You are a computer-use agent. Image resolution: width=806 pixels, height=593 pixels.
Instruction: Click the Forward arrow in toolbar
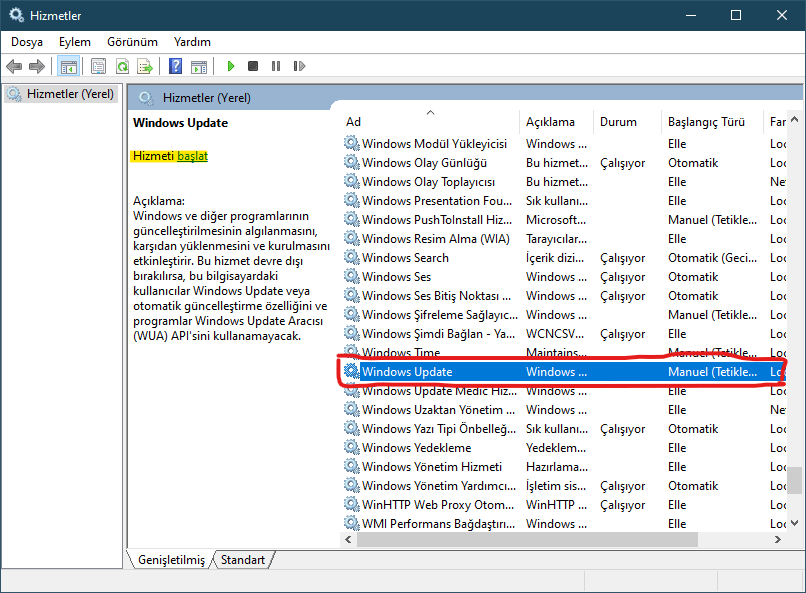tap(37, 66)
